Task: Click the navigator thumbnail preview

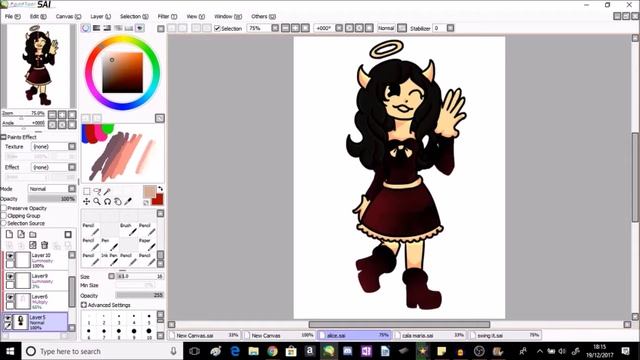Action: point(38,65)
